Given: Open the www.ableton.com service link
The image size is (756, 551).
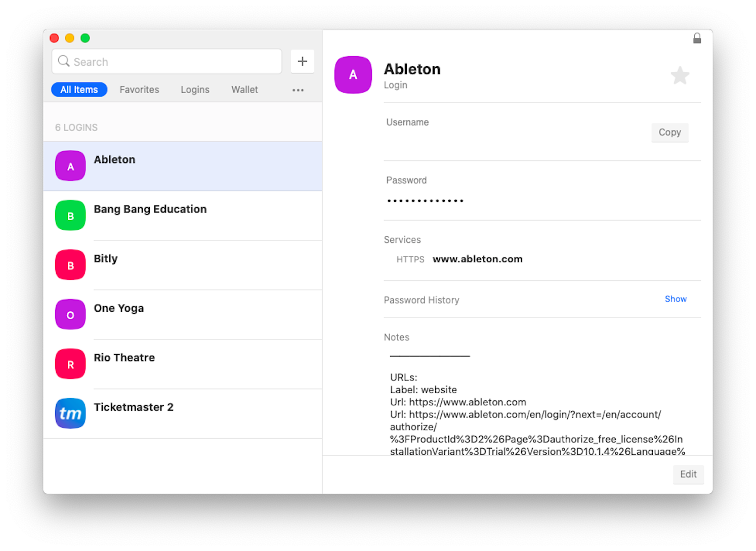Looking at the screenshot, I should point(477,259).
